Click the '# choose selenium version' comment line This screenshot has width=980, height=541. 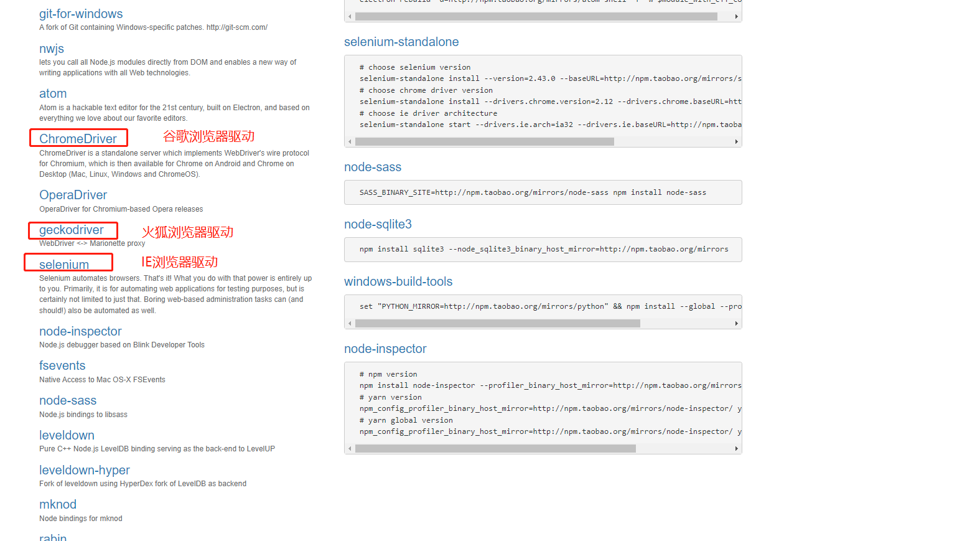pyautogui.click(x=415, y=67)
